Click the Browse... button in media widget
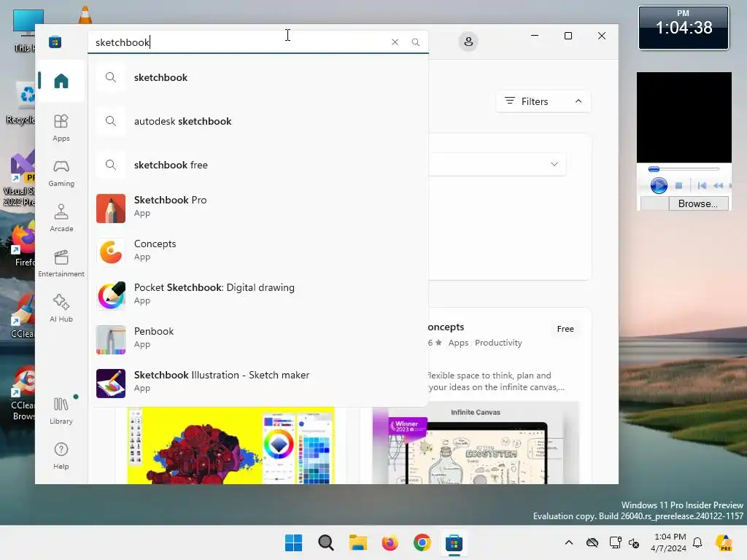The height and width of the screenshot is (560, 747). pyautogui.click(x=697, y=204)
